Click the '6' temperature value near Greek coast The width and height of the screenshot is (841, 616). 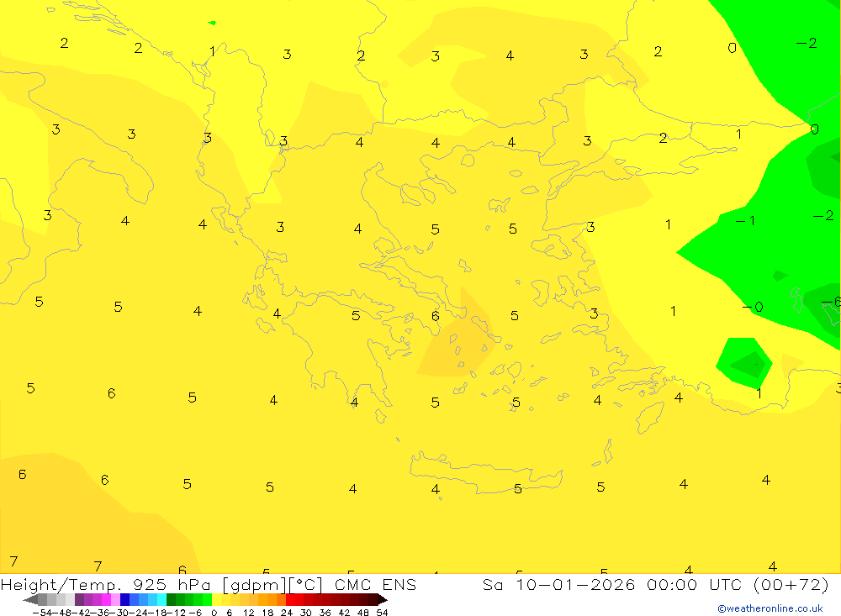tap(436, 316)
